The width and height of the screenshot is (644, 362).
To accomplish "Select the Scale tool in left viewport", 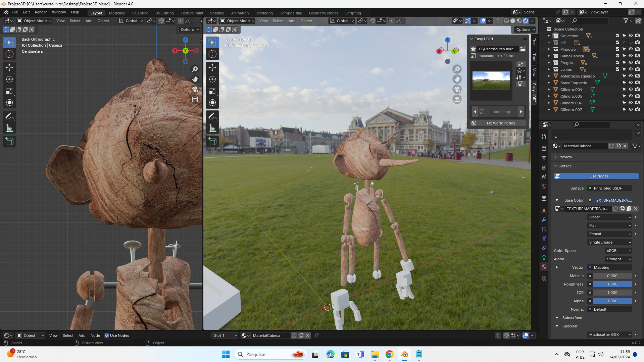I will 9,91.
